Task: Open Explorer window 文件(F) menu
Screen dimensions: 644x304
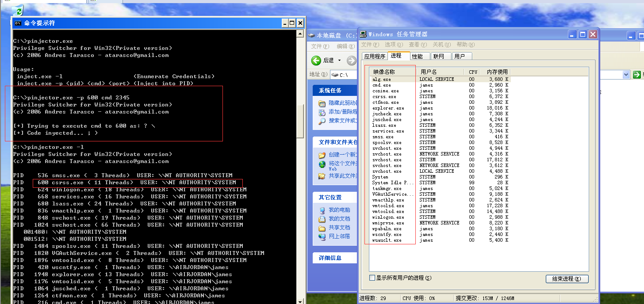Action: point(320,46)
